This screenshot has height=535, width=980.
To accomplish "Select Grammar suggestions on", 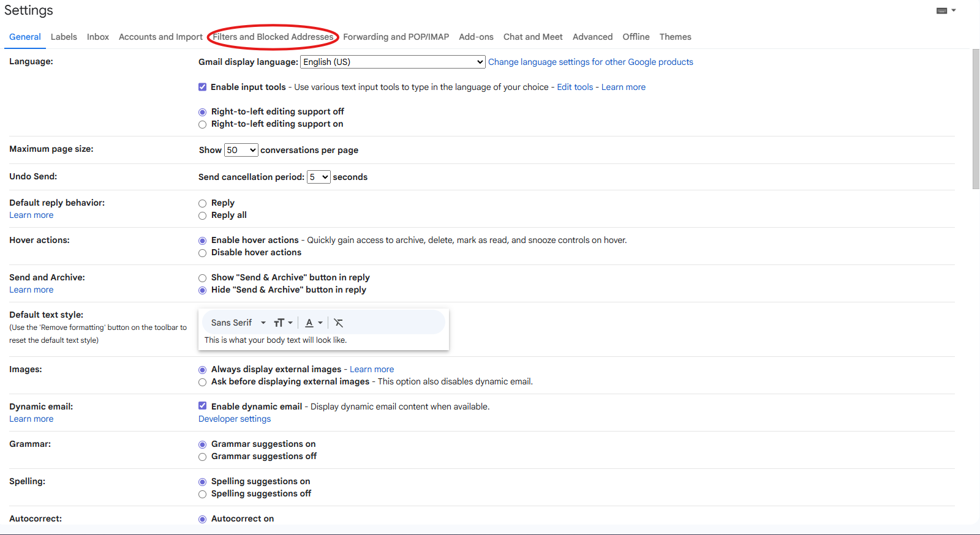I will point(202,444).
